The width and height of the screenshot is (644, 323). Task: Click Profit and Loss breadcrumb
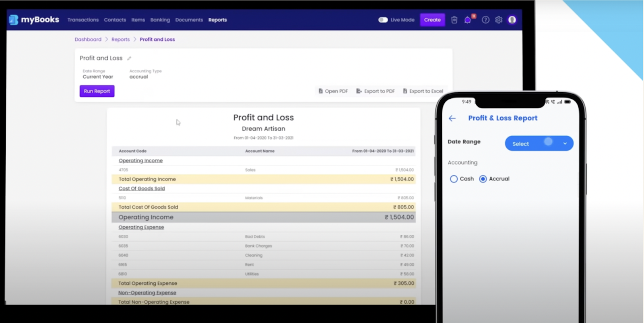point(157,39)
